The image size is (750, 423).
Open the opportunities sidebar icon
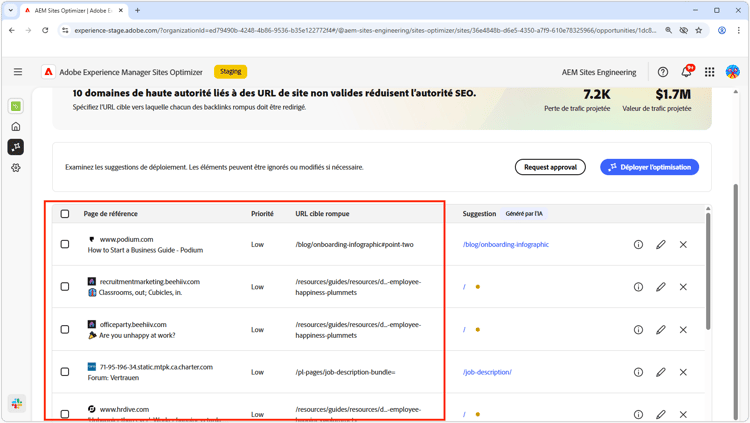point(16,147)
